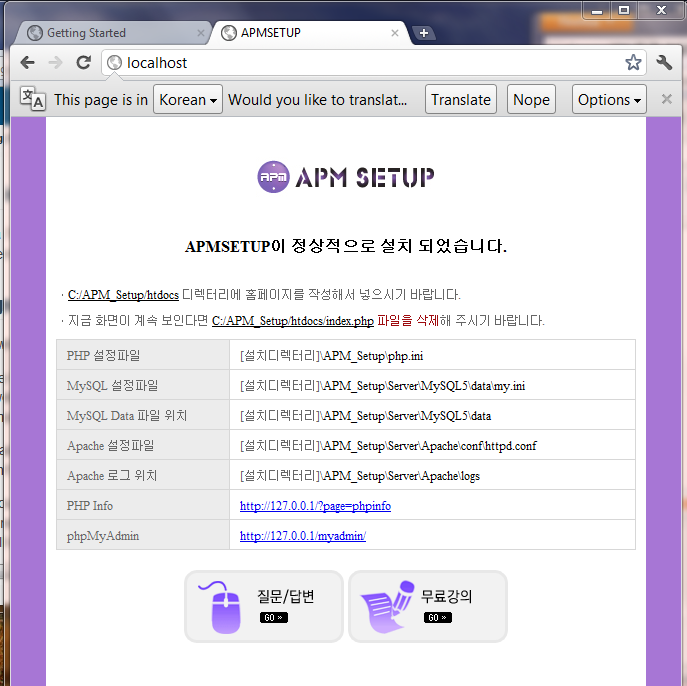Click the localhost address bar field
Screen dimensions: 687x686
[x=372, y=63]
